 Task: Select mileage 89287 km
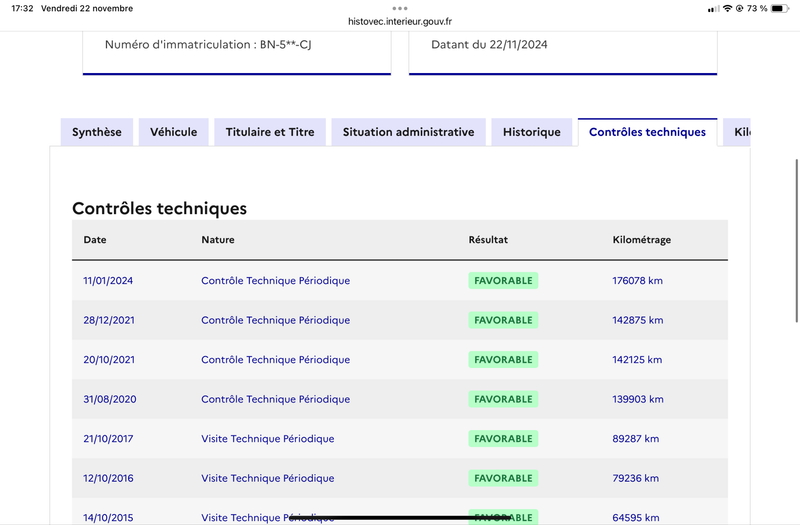tap(636, 439)
